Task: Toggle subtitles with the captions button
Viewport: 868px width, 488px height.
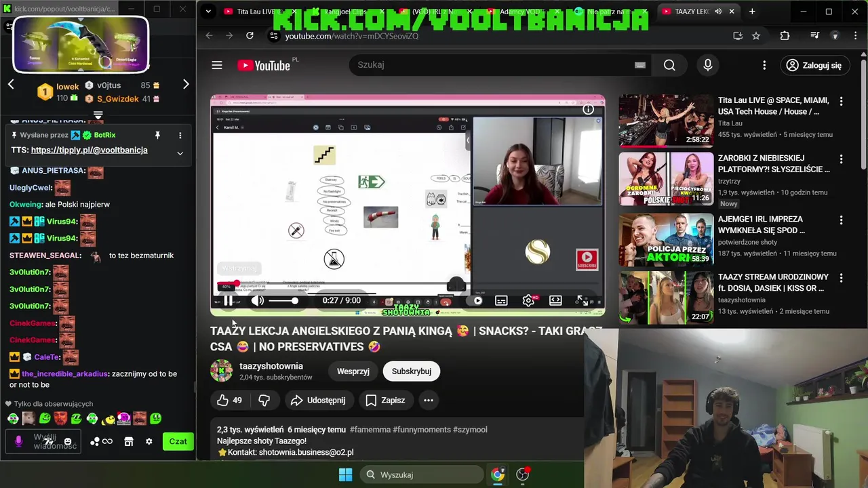Action: 501,300
